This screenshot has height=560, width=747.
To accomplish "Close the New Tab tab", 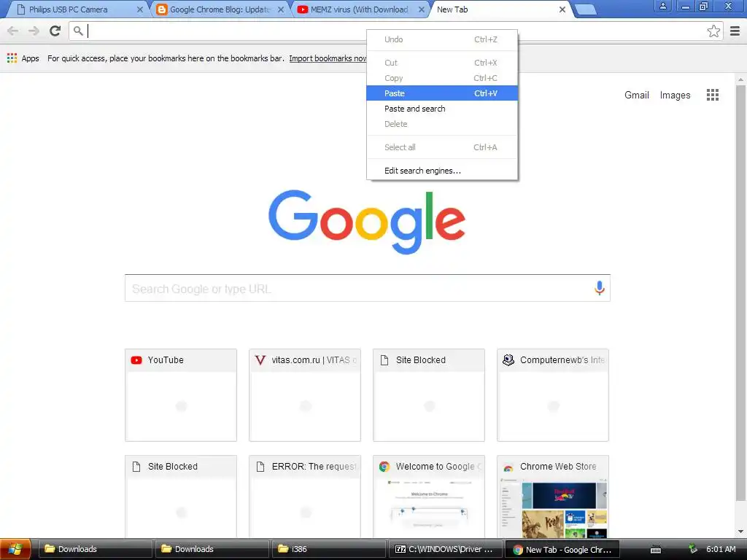I will point(562,9).
